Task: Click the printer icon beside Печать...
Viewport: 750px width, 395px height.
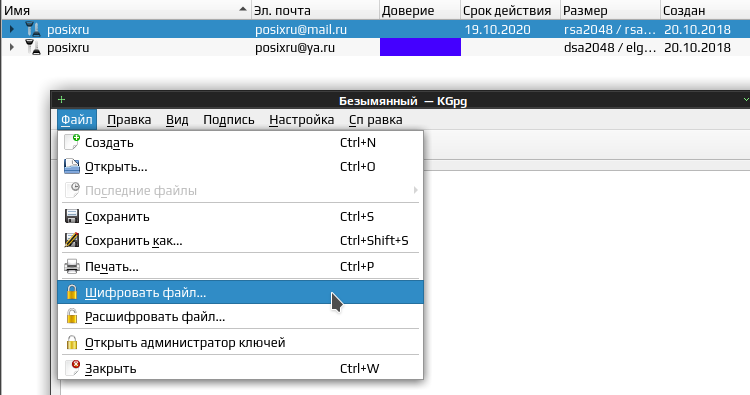Action: point(72,266)
